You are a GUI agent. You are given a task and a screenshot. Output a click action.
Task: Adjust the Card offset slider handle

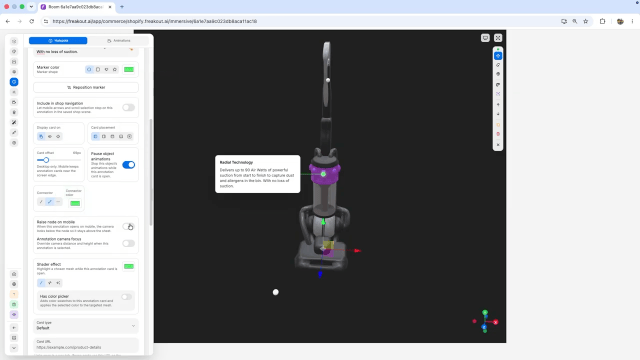click(x=46, y=160)
